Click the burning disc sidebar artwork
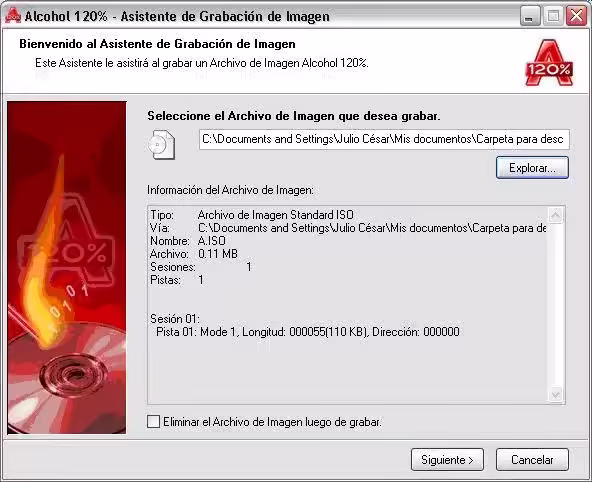This screenshot has height=482, width=592. tap(67, 267)
